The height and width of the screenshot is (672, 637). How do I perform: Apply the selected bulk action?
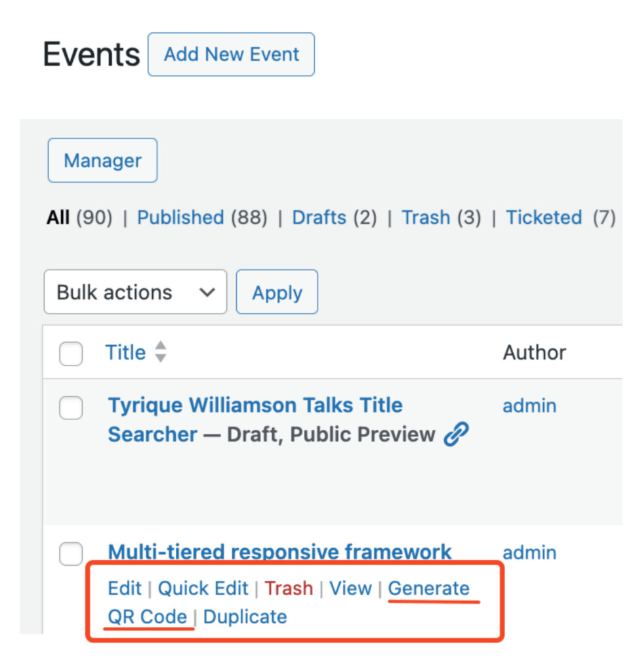pos(277,292)
